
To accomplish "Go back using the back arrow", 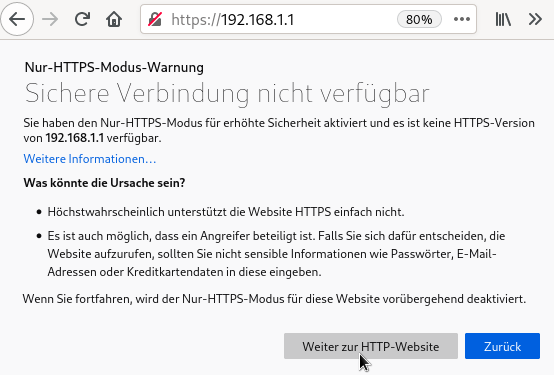I will pos(17,19).
